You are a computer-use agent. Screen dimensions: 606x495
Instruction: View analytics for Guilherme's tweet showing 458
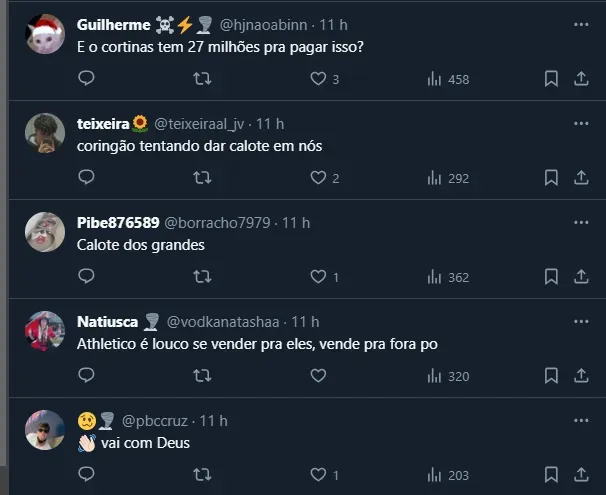click(x=448, y=78)
